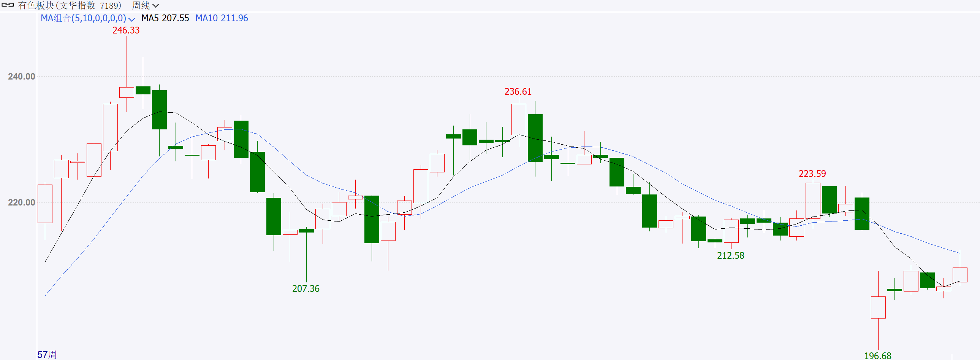
Task: Click the 246.33 high price label
Action: pyautogui.click(x=126, y=30)
